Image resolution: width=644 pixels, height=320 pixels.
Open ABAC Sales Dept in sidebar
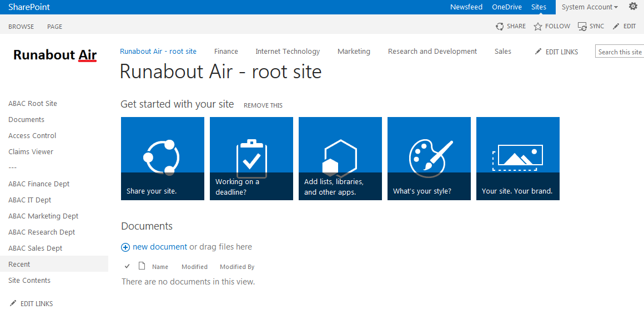tap(36, 248)
